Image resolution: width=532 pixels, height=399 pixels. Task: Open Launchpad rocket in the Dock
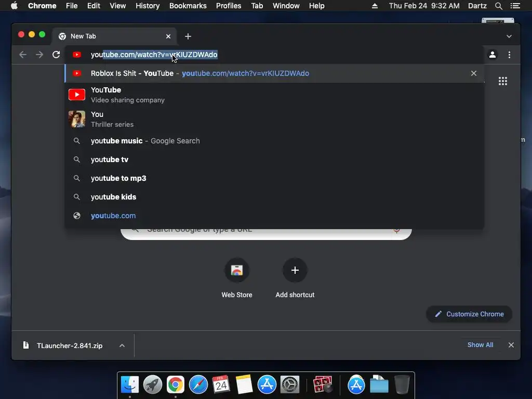pyautogui.click(x=152, y=384)
